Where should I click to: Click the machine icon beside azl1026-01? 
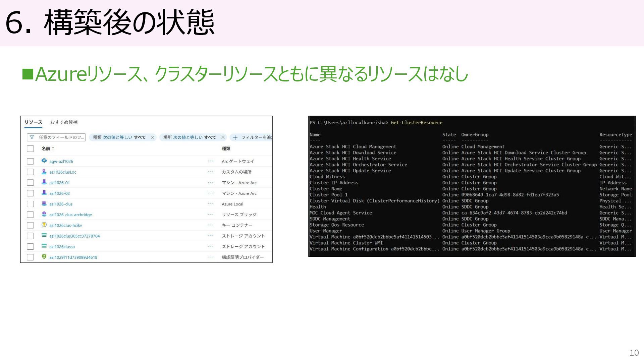[x=44, y=182]
